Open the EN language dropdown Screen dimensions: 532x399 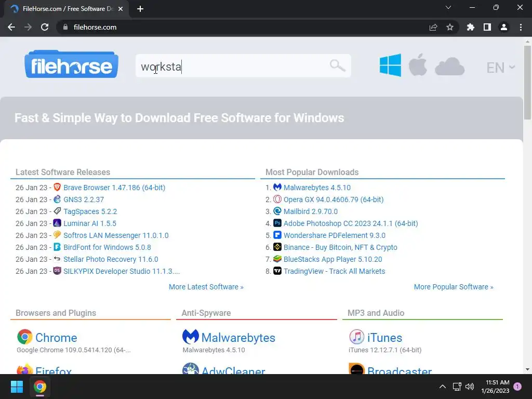(x=500, y=68)
